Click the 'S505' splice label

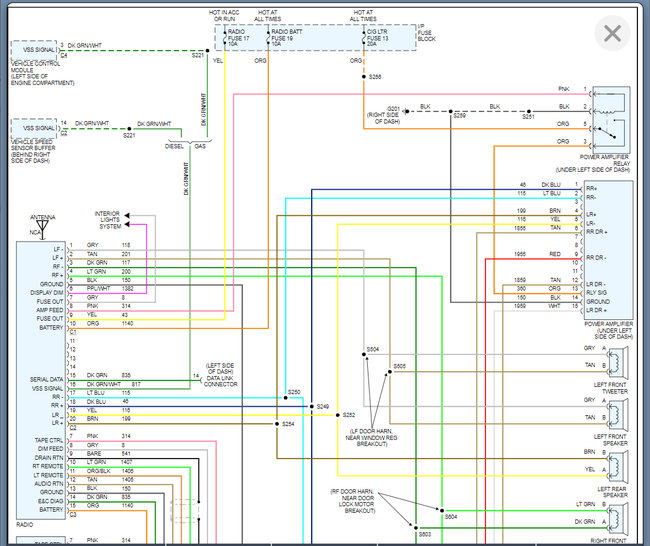click(400, 366)
